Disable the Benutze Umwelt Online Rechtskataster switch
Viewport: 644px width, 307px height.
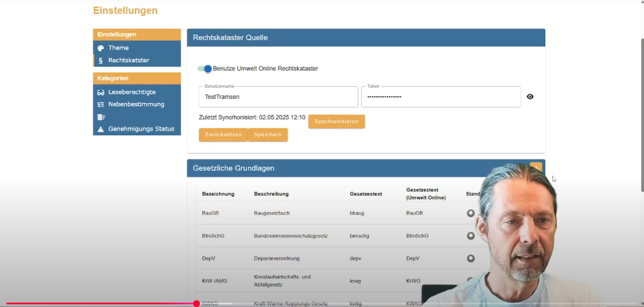tap(205, 69)
